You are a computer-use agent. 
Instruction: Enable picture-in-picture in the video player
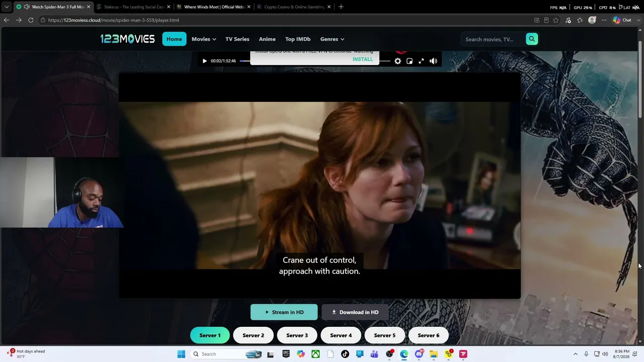point(410,61)
